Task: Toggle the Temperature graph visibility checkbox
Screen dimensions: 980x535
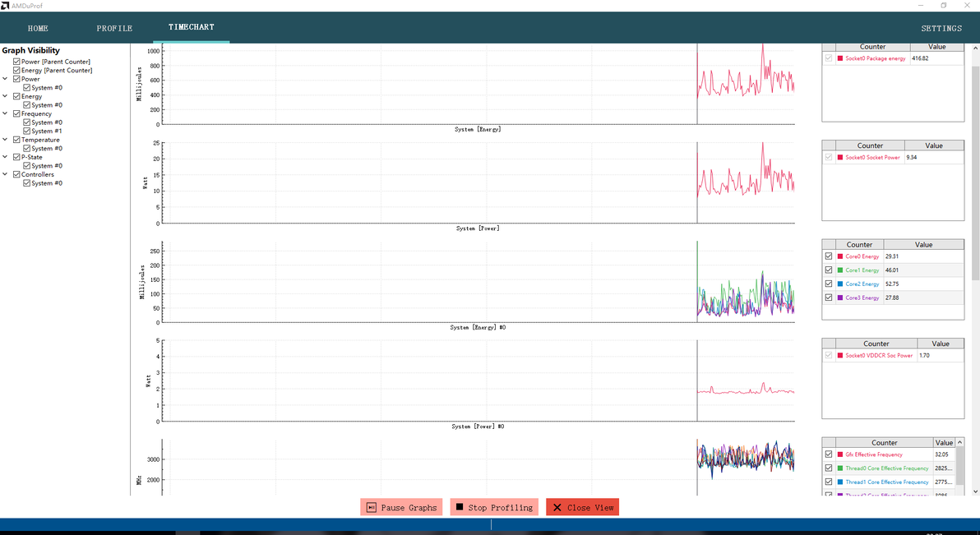Action: pyautogui.click(x=17, y=140)
